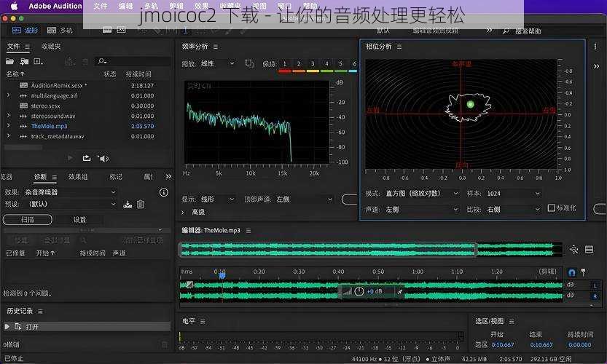Click the files panel search field

coord(133,61)
